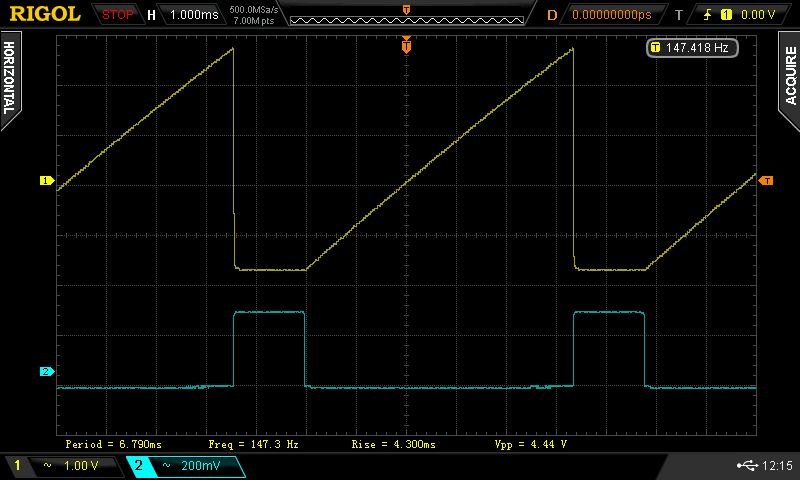Click the trigger marker above memory overview
The width and height of the screenshot is (800, 480).
coord(407,10)
